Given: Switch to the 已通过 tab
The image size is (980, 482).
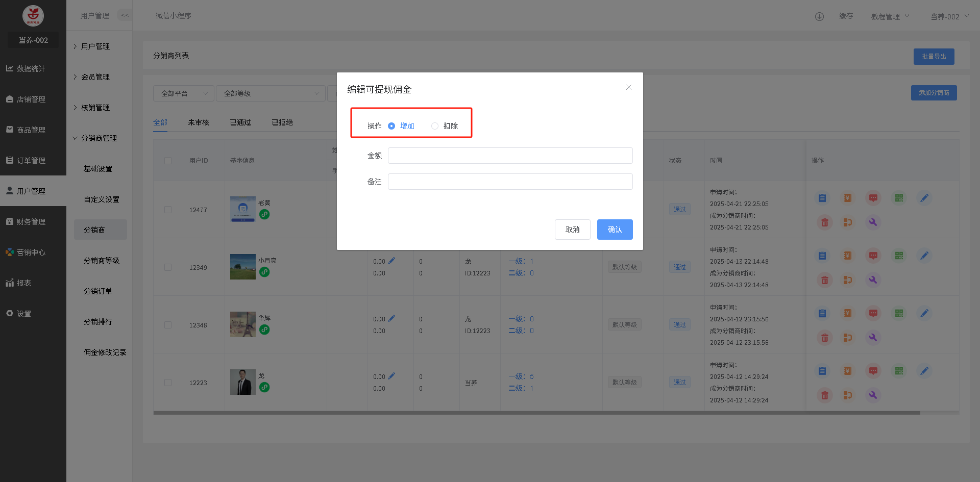Looking at the screenshot, I should 240,122.
